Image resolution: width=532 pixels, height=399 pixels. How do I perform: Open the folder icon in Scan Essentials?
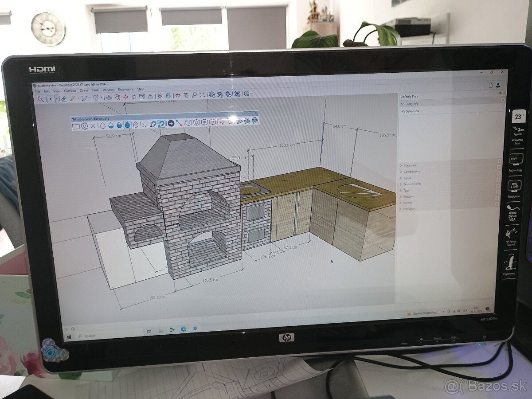(76, 126)
